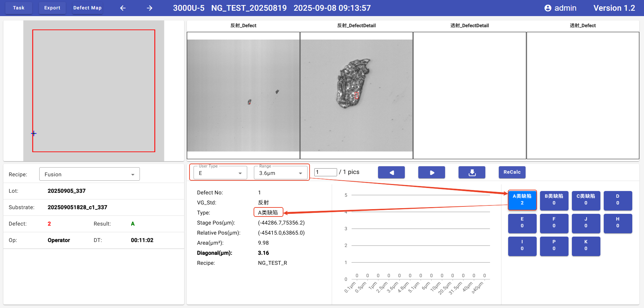644x308 pixels.
Task: Click the picture number input field
Action: click(x=325, y=172)
